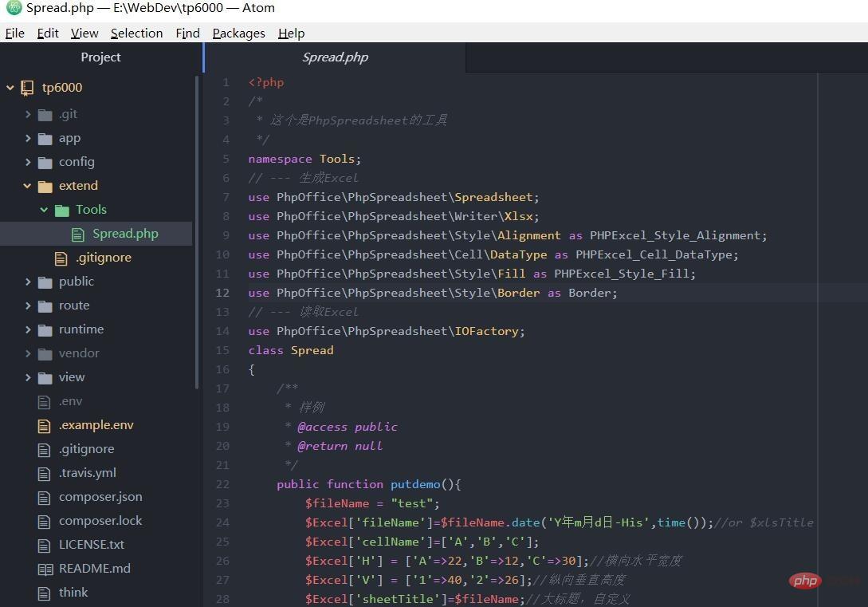The image size is (868, 607).
Task: Click the extend folder icon
Action: [45, 186]
